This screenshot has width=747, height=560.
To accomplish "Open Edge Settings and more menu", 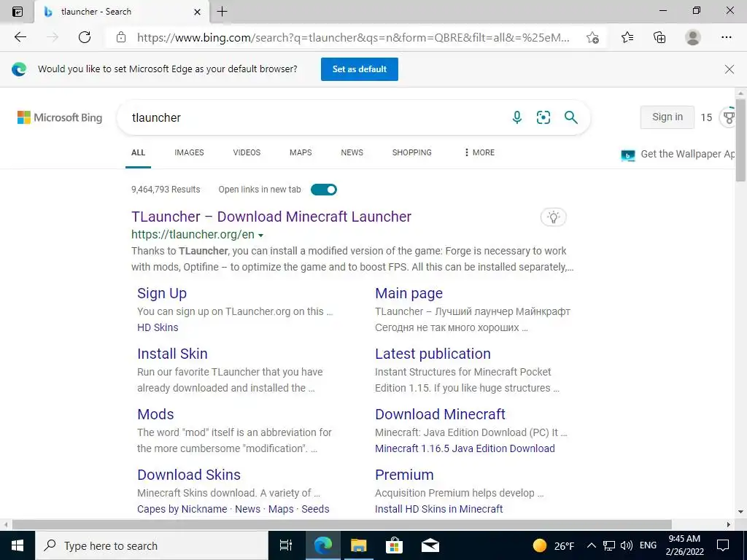I will click(x=726, y=37).
